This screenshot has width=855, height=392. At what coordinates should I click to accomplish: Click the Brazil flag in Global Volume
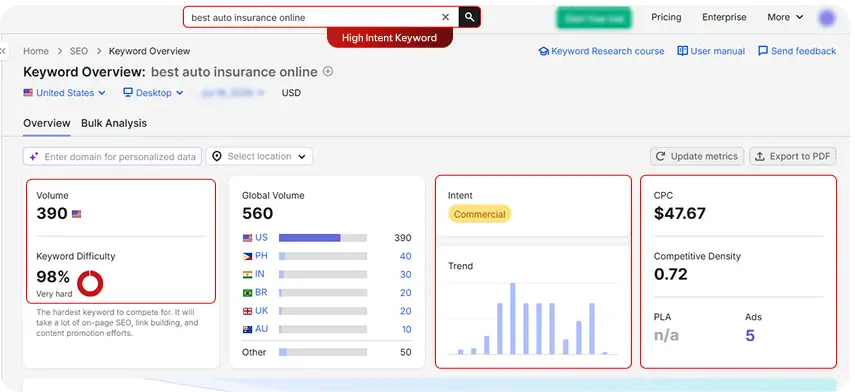coord(248,292)
